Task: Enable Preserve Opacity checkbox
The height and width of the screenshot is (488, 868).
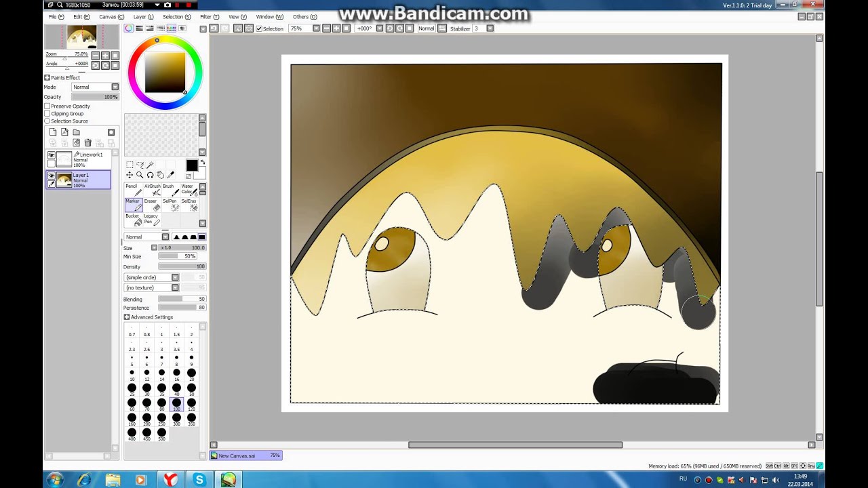Action: click(x=47, y=106)
